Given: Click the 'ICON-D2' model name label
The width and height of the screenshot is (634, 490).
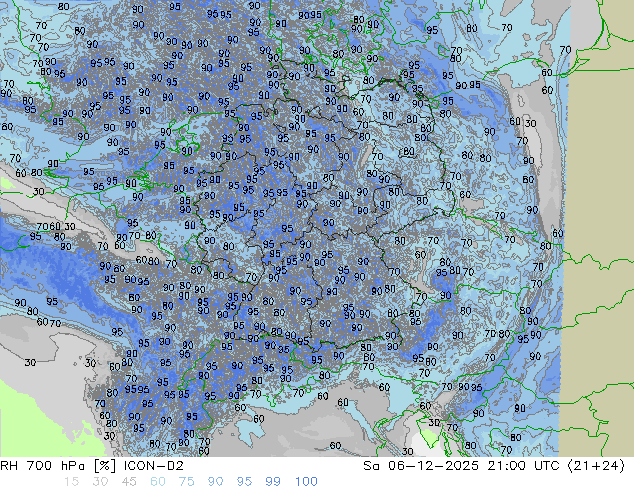Looking at the screenshot, I should click(x=154, y=466).
